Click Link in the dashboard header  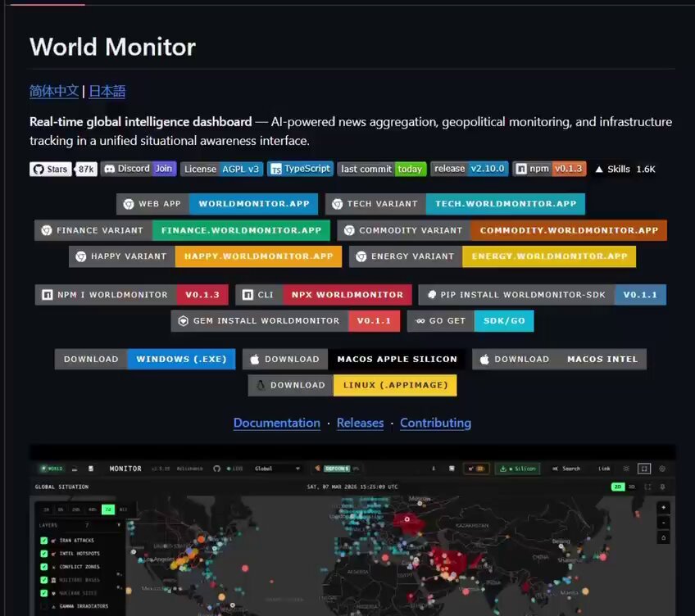point(604,469)
